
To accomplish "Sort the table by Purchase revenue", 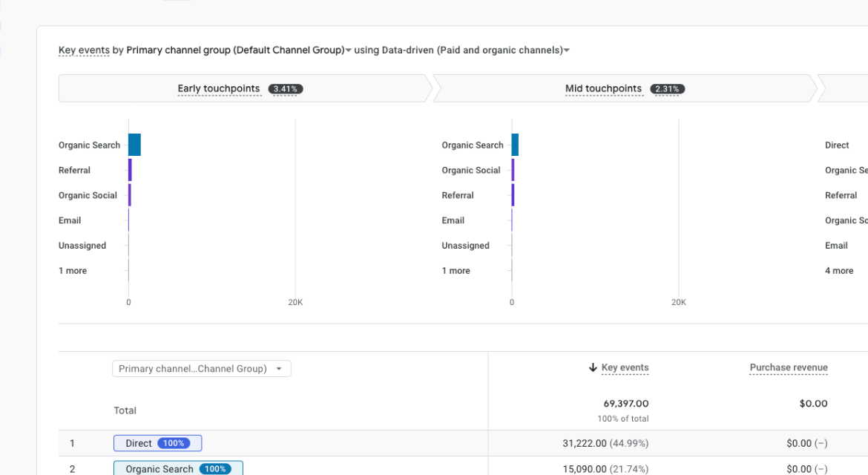I will click(x=788, y=367).
